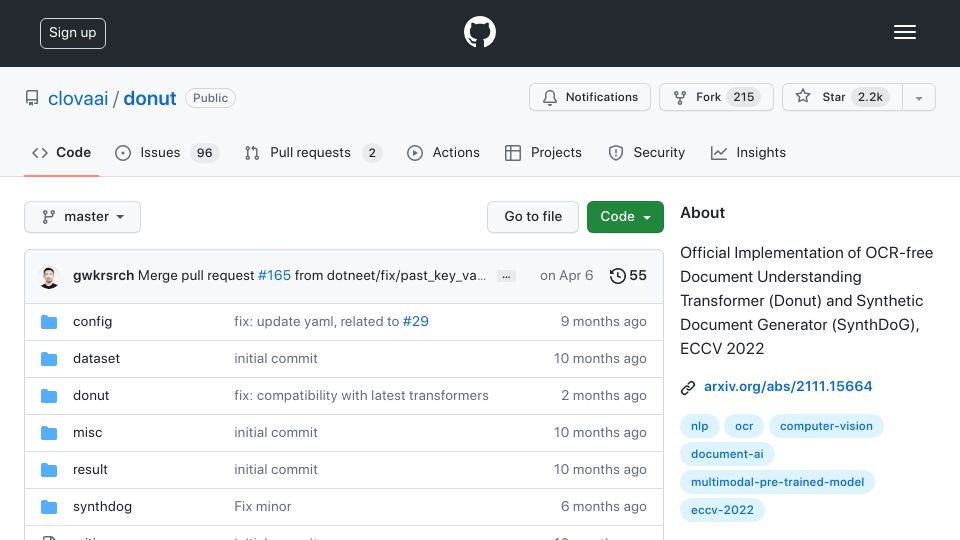The height and width of the screenshot is (540, 960).
Task: Click the commit date on Apr 6
Action: pos(566,276)
